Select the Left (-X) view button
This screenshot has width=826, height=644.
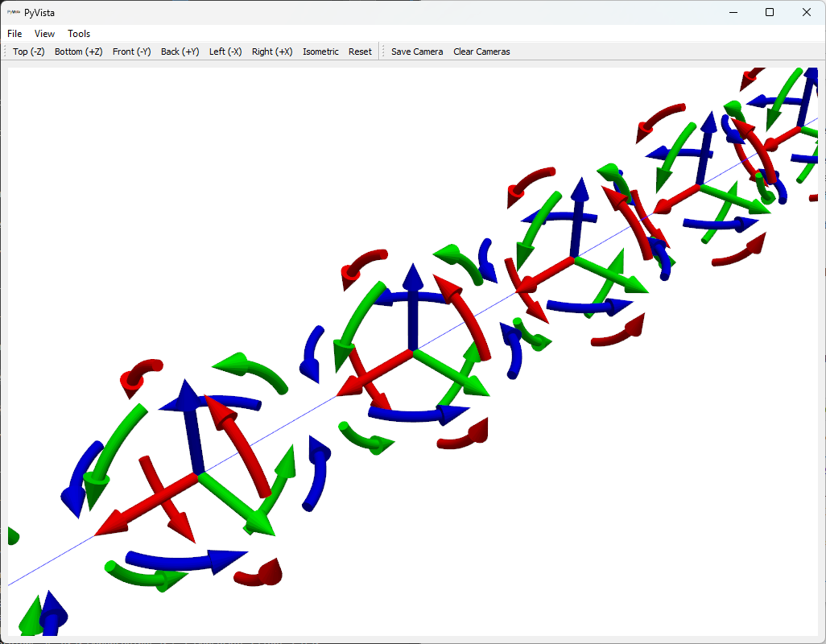[225, 52]
